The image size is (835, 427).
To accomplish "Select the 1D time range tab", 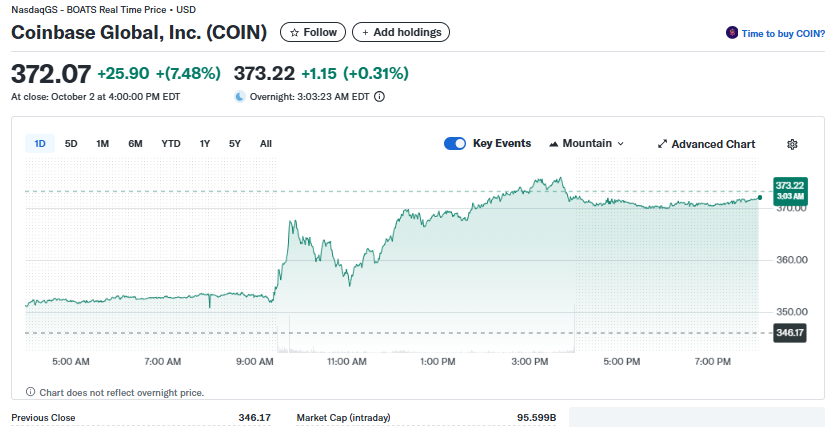I will [x=40, y=144].
